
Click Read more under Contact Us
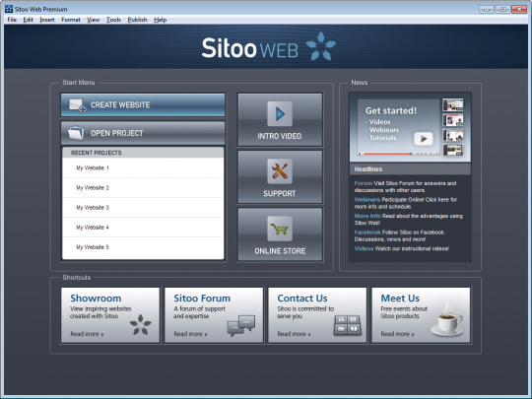pos(294,334)
